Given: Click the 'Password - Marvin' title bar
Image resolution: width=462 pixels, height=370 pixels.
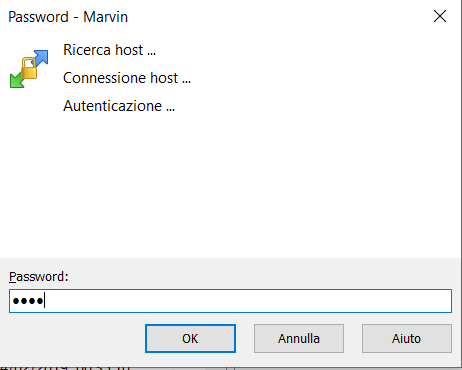Looking at the screenshot, I should pos(213,17).
